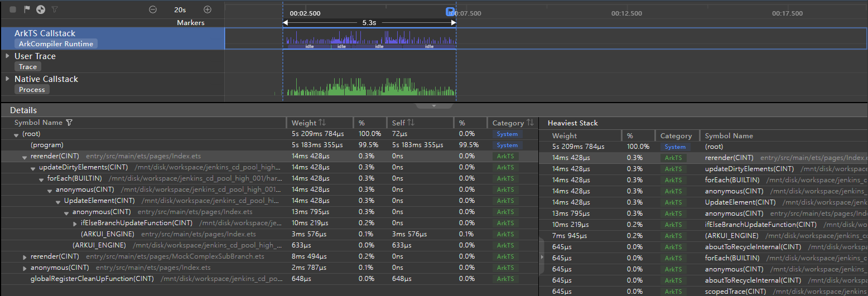Expand rerender(CINT) MockComplexSubBranch.ets node
The height and width of the screenshot is (296, 868).
[25, 257]
